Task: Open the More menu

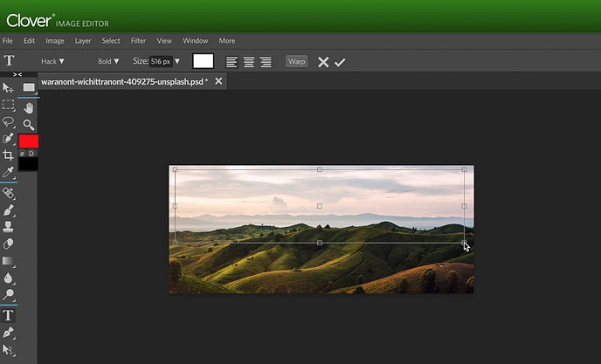Action: pyautogui.click(x=227, y=41)
